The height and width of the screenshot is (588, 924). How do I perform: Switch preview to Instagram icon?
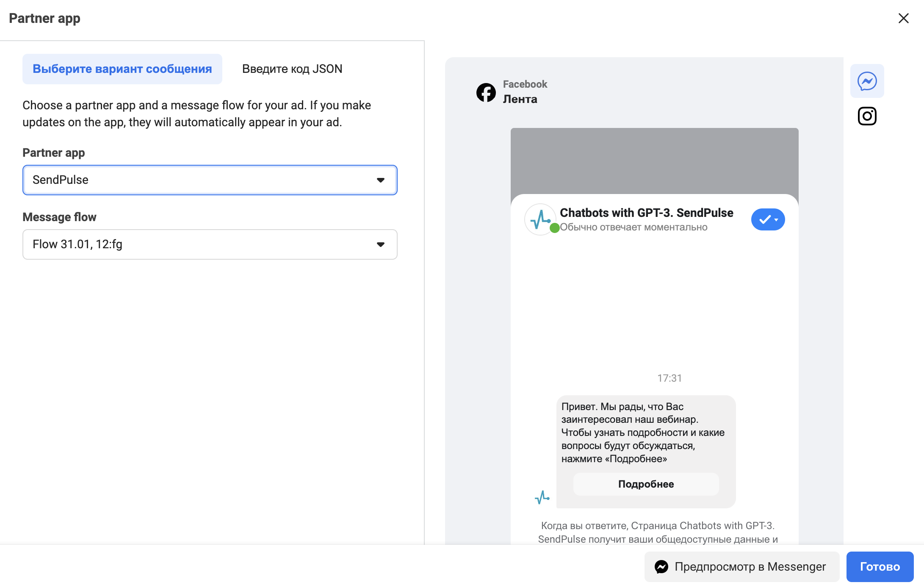point(867,116)
